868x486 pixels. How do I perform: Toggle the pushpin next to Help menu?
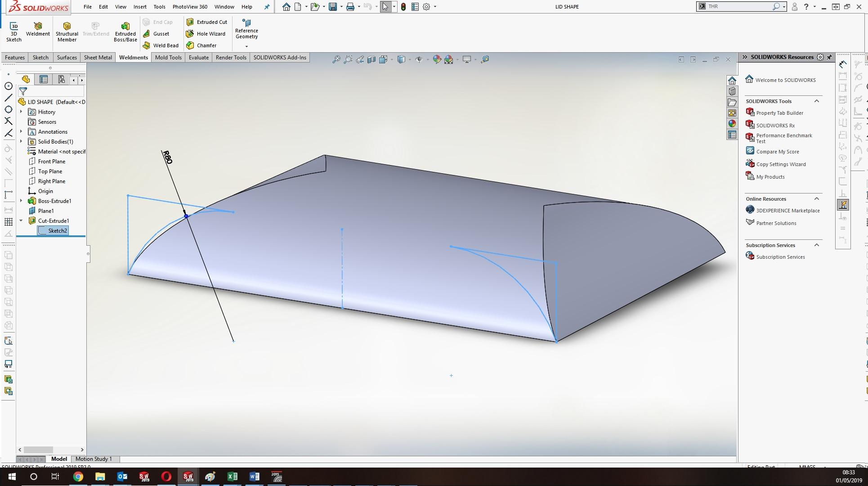[x=267, y=7]
